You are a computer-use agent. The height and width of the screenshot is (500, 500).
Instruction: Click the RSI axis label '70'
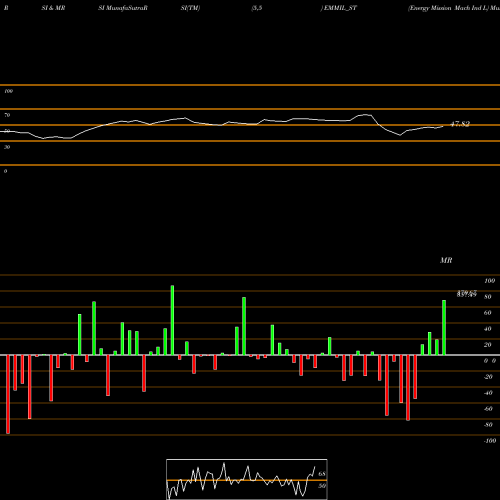pyautogui.click(x=7, y=115)
